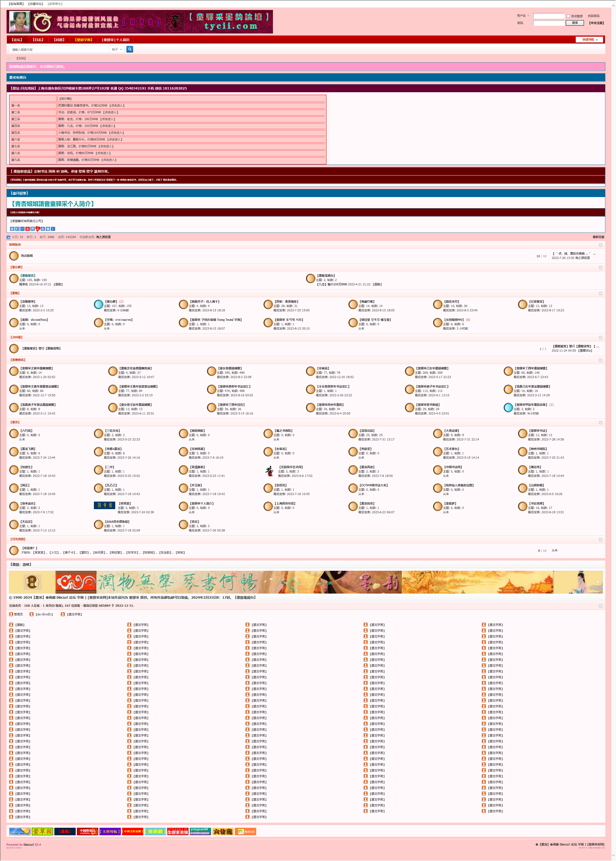616x861 pixels.
Task: Go to the 日志 navigation tab
Action: tap(38, 40)
